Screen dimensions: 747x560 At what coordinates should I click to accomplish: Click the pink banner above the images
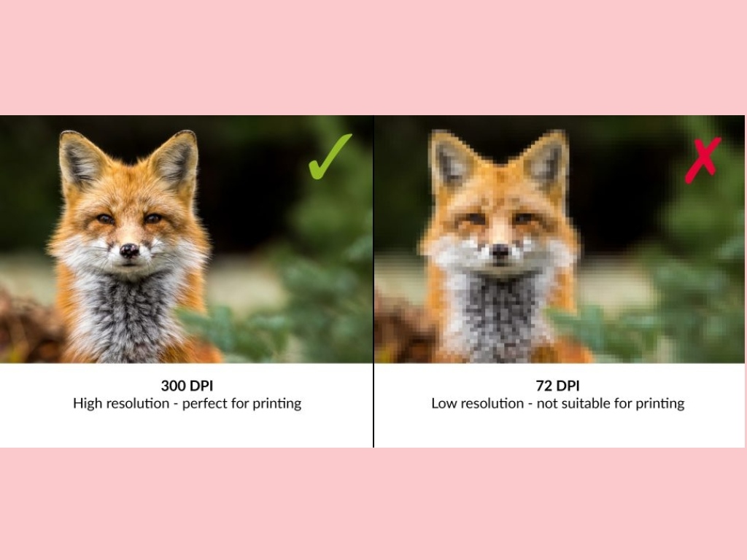click(x=373, y=57)
